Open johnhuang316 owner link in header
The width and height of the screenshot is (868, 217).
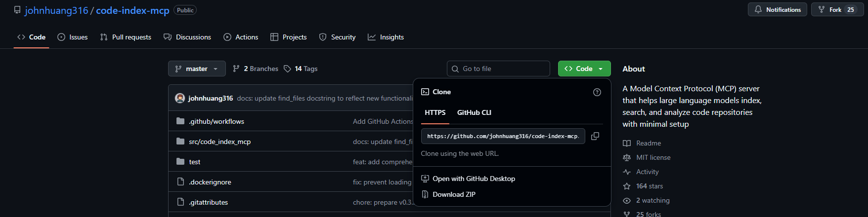56,10
